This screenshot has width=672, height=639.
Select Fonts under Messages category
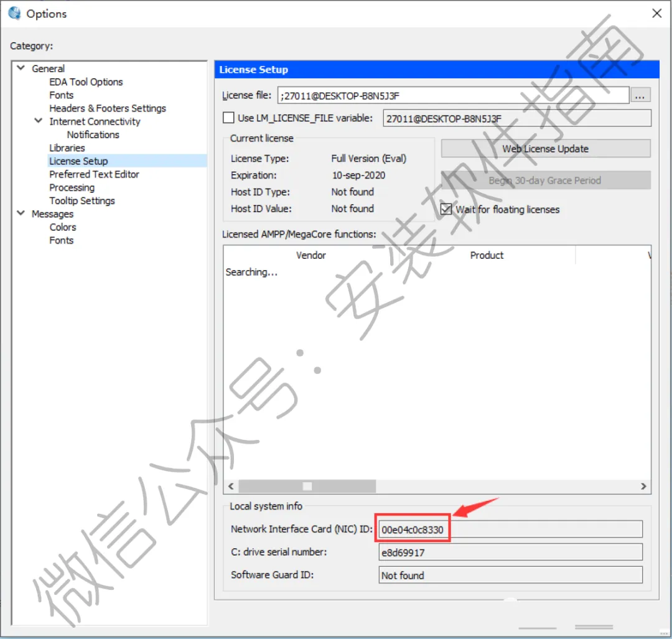coord(61,240)
